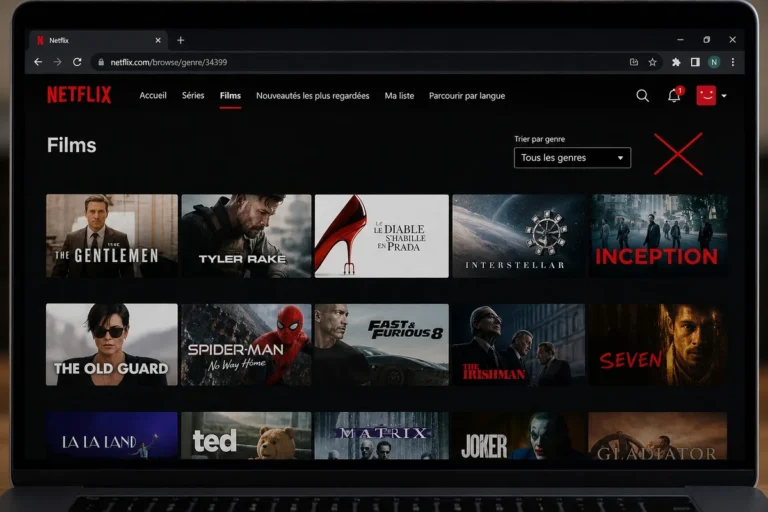This screenshot has width=768, height=512.
Task: Open The Old Guard thumbnail
Action: [x=112, y=344]
